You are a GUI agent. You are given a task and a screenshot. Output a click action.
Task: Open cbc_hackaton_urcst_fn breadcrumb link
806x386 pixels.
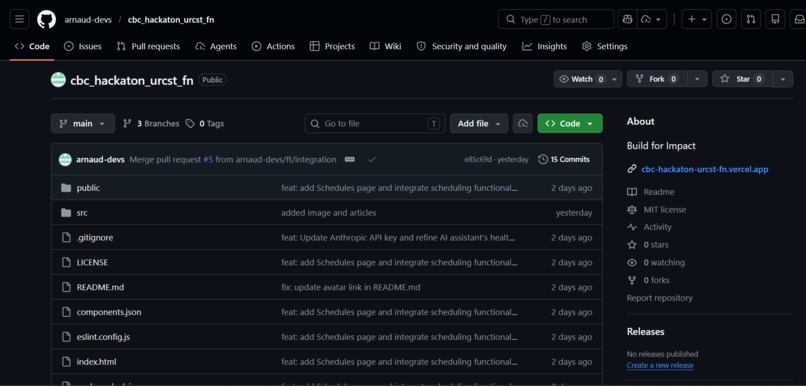coord(171,20)
